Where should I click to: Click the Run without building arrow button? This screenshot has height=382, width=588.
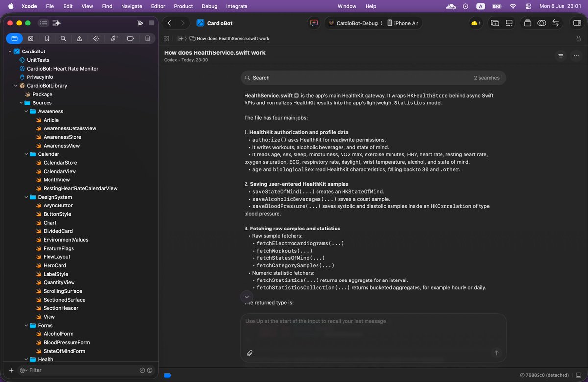(x=141, y=23)
